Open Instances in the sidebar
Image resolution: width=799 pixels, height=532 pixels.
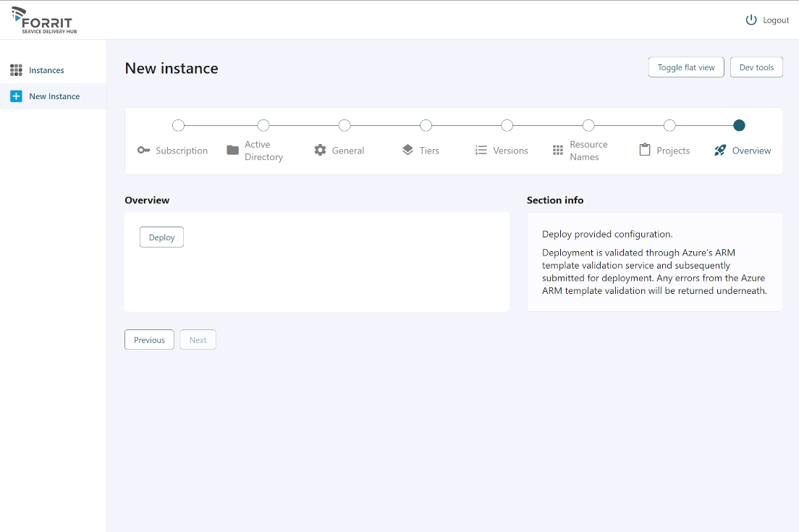pos(46,70)
